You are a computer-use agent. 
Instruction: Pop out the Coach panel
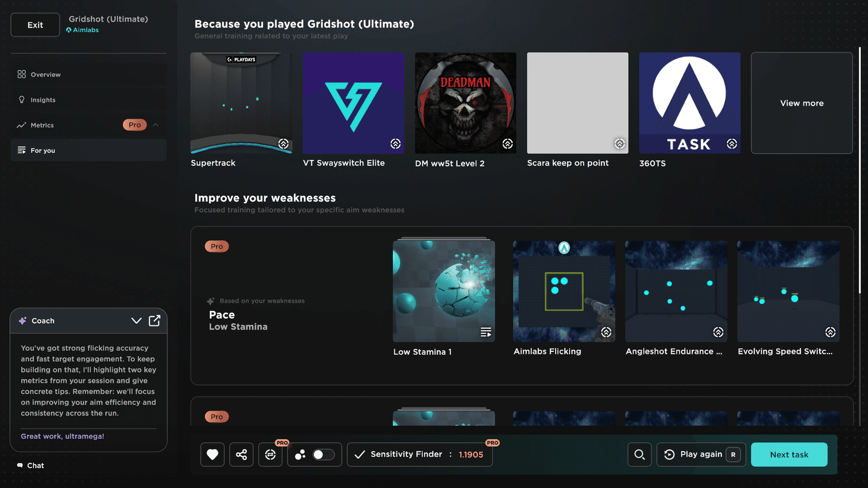pos(155,320)
